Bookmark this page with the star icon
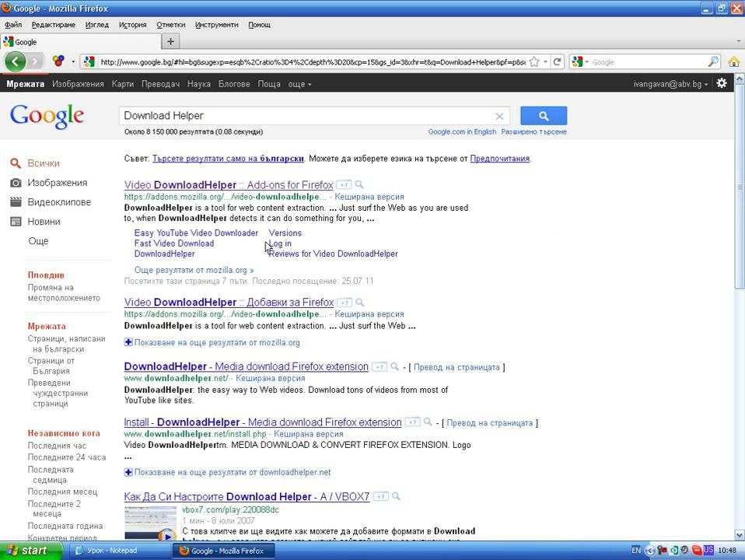This screenshot has width=745, height=560. (x=534, y=61)
